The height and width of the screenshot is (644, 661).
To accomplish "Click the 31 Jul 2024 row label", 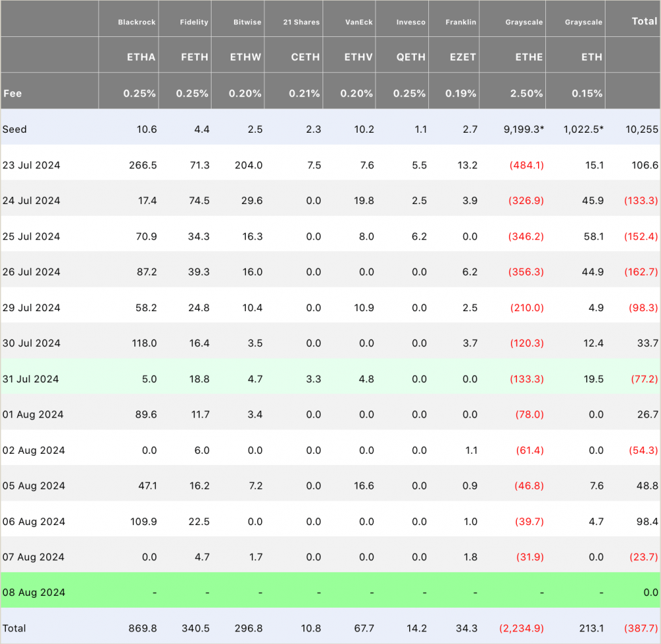I will click(30, 379).
